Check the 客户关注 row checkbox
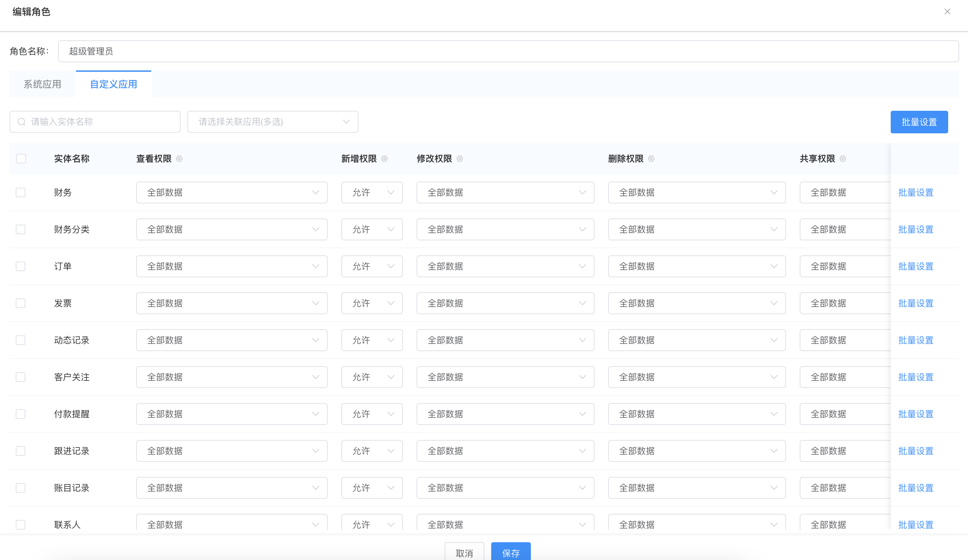 tap(21, 377)
